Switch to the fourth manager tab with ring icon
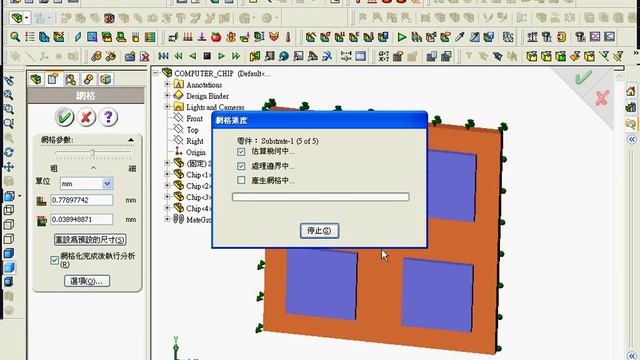This screenshot has height=360, width=640. tap(88, 79)
